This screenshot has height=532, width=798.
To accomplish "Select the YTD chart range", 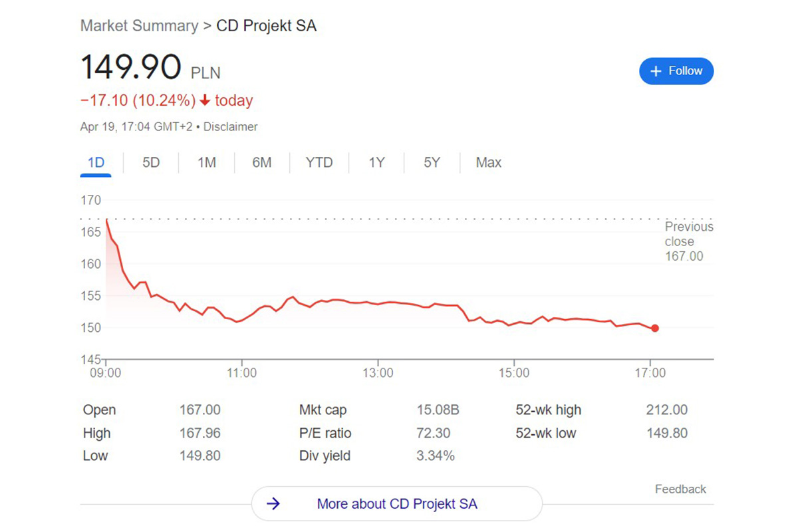I will point(319,162).
